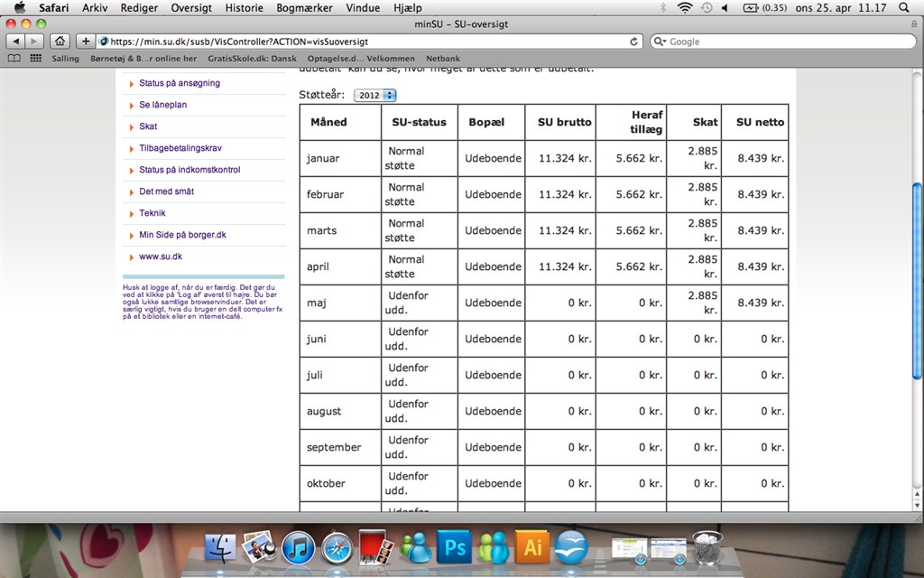
Task: Open the Historie menu
Action: (244, 8)
